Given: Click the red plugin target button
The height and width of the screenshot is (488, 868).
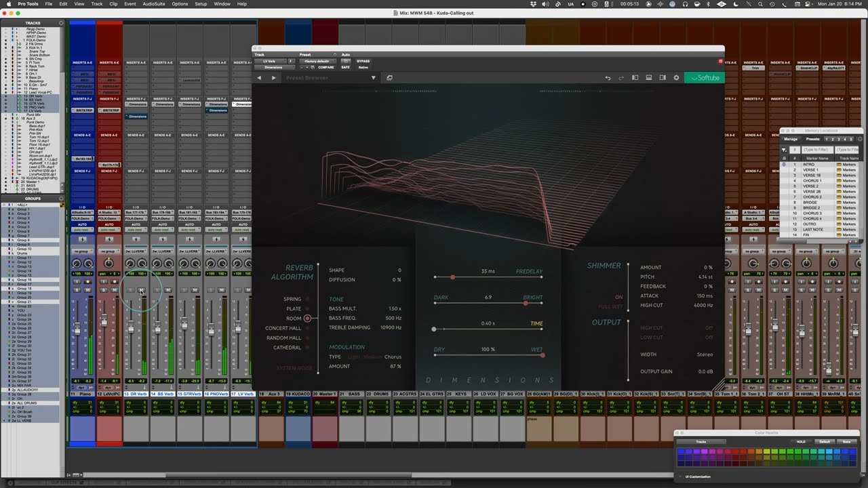Looking at the screenshot, I should click(x=720, y=62).
